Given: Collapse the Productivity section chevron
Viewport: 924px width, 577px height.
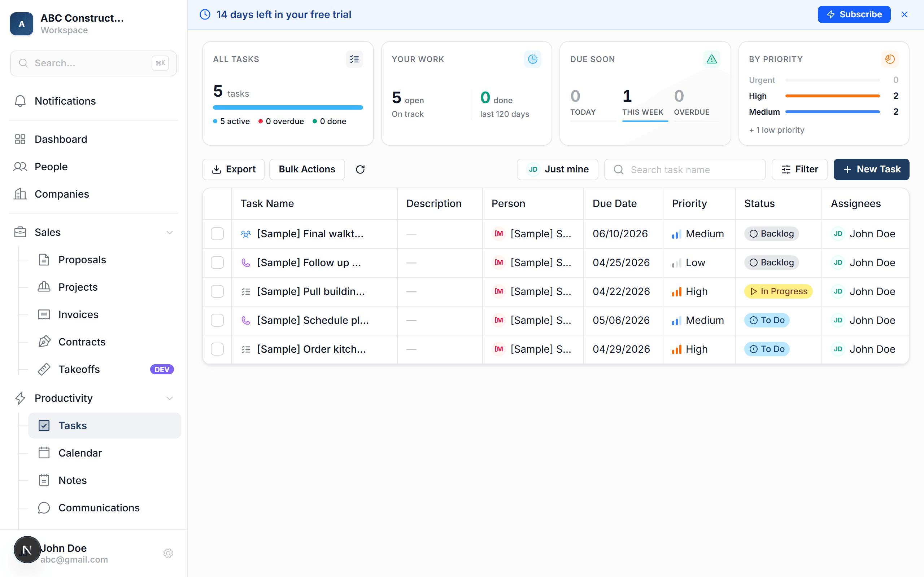Looking at the screenshot, I should pyautogui.click(x=170, y=398).
